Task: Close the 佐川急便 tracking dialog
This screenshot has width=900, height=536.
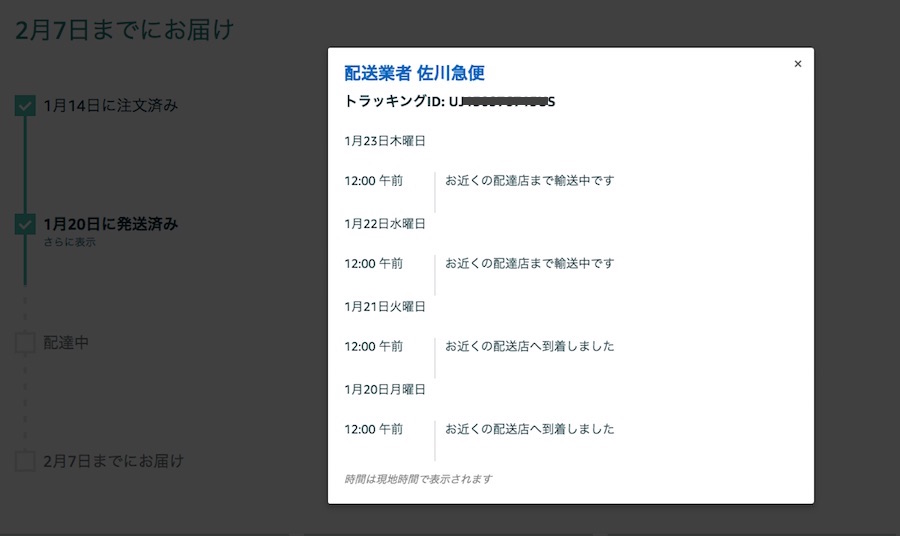Action: click(797, 64)
